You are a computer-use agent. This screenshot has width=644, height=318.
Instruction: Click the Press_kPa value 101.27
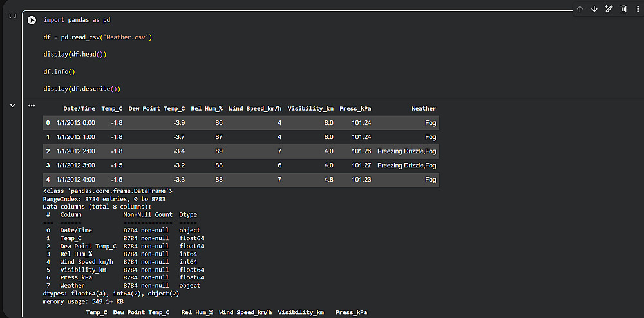[x=361, y=165]
